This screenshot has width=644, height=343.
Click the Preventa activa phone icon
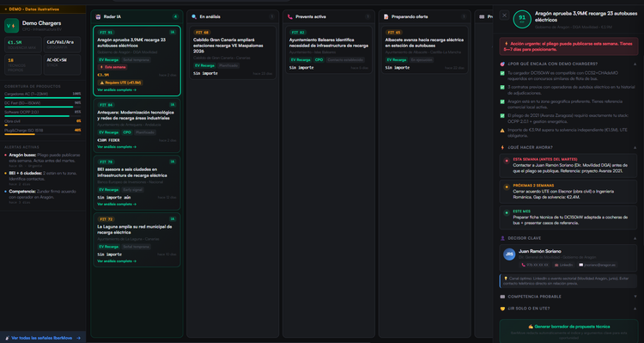pyautogui.click(x=290, y=17)
